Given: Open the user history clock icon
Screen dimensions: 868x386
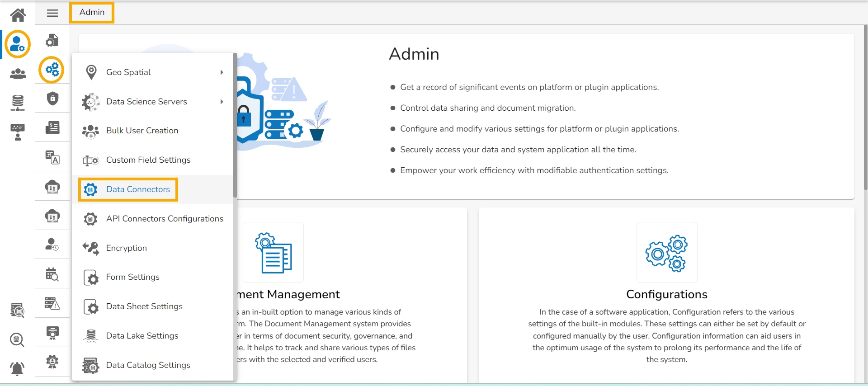Looking at the screenshot, I should click(52, 245).
